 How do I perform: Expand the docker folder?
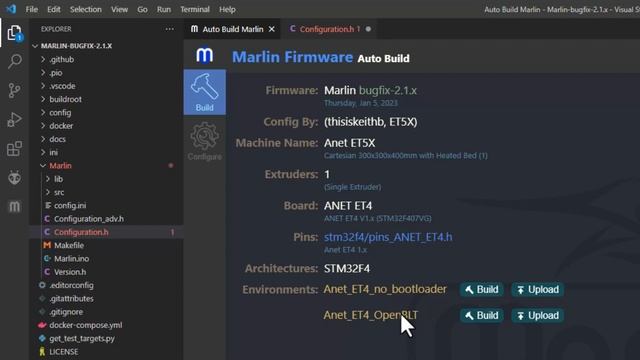pyautogui.click(x=61, y=126)
